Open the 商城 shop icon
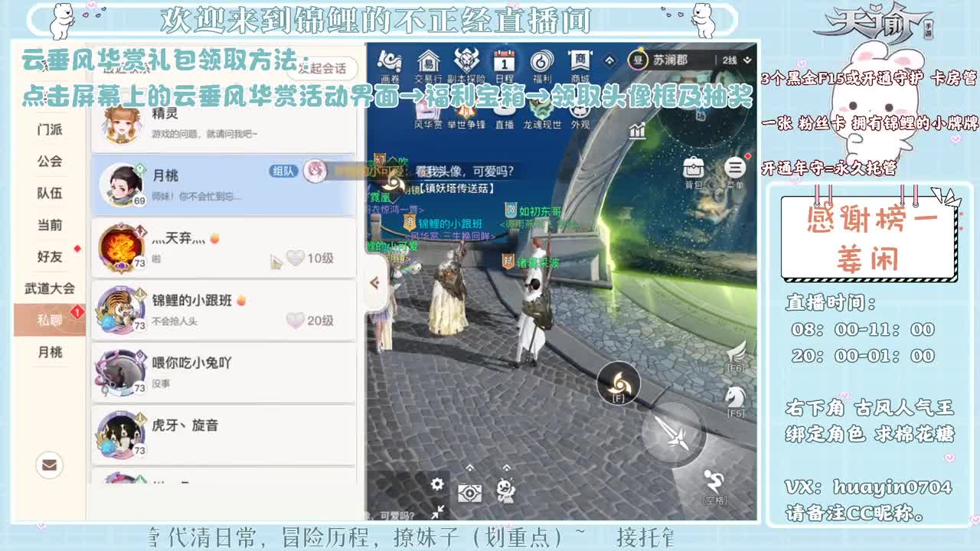Screen dimensions: 980x551 (x=578, y=61)
